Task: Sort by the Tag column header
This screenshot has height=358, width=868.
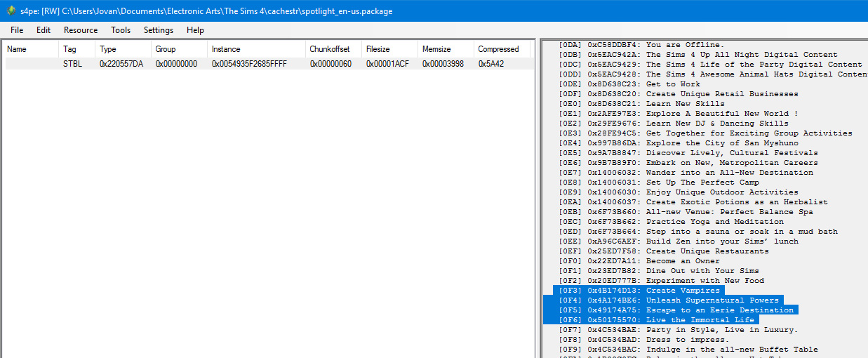Action: pyautogui.click(x=77, y=49)
